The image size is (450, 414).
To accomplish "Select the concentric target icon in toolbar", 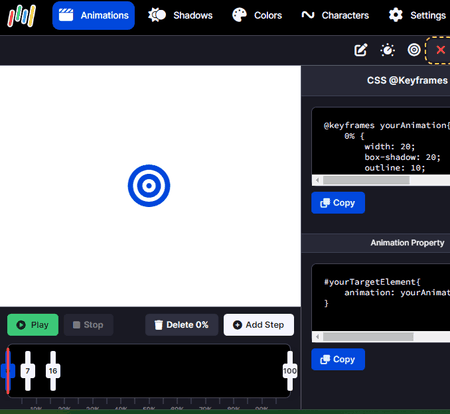I will (414, 50).
